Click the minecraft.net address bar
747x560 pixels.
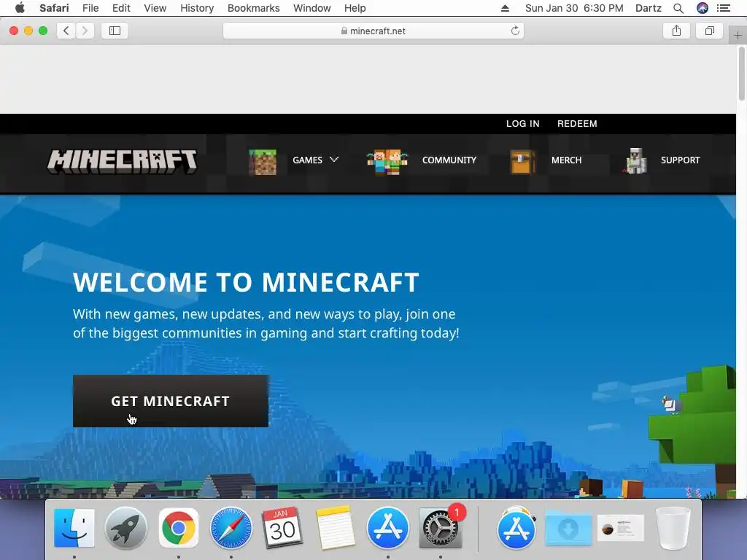click(x=373, y=31)
